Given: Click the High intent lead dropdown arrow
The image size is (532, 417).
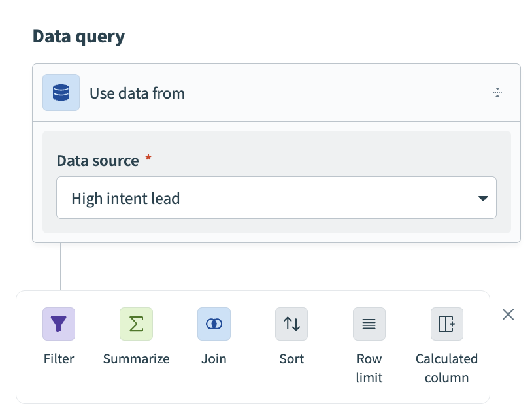Looking at the screenshot, I should tap(482, 197).
